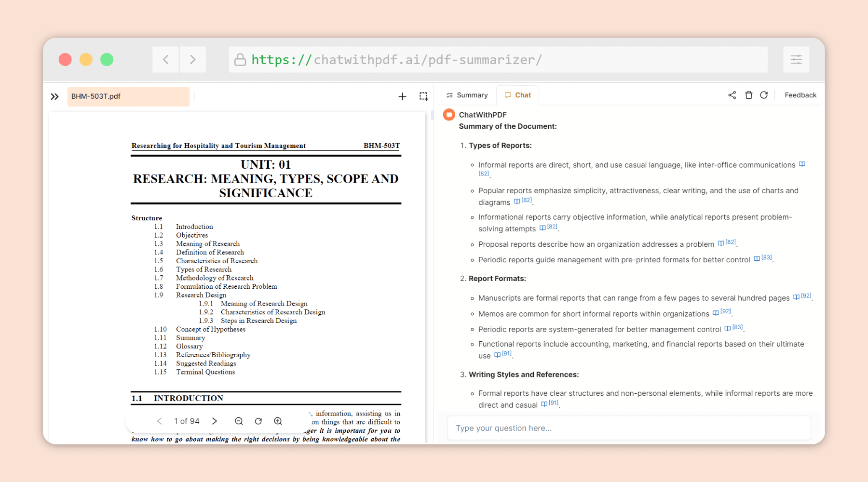Zoom into the PDF page
The height and width of the screenshot is (482, 868).
(278, 421)
